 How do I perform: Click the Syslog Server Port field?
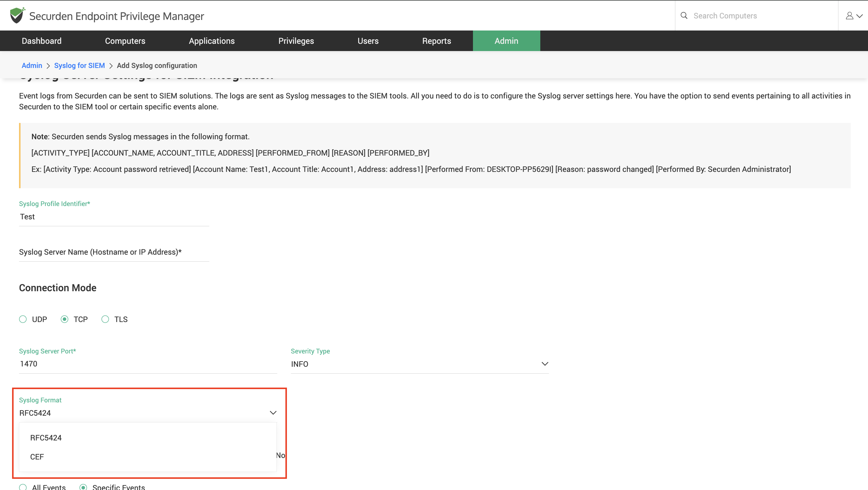tap(148, 364)
